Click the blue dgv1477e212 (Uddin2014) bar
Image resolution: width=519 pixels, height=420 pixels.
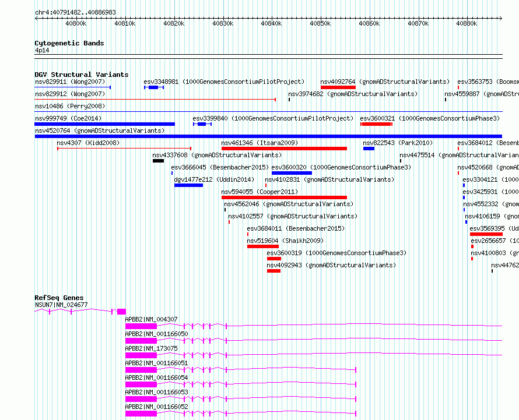189,185
